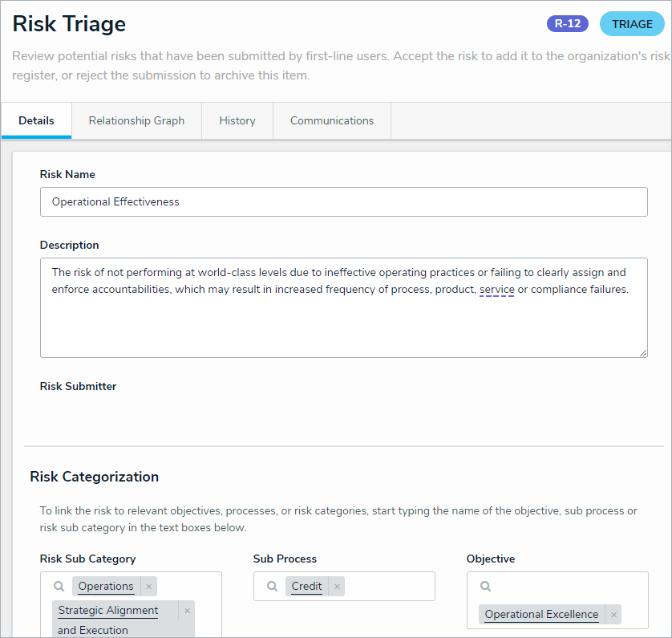Image resolution: width=672 pixels, height=638 pixels.
Task: Click the Objective search icon
Action: point(485,587)
